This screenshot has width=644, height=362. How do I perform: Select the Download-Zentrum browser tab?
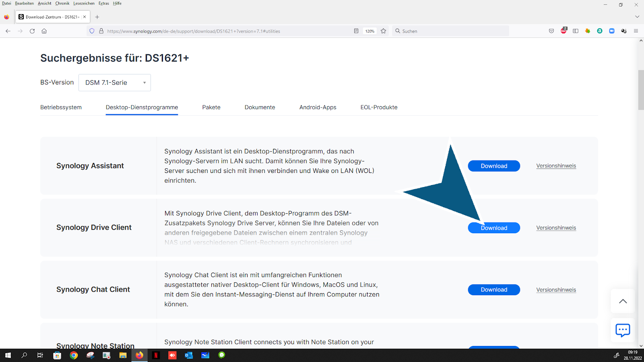[x=52, y=17]
